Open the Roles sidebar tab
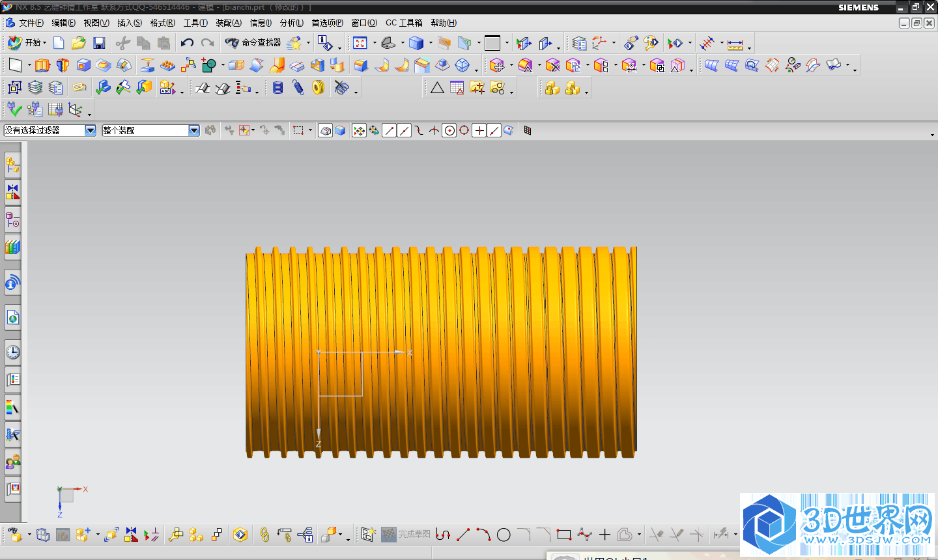Viewport: 938px width, 560px height. [x=12, y=462]
